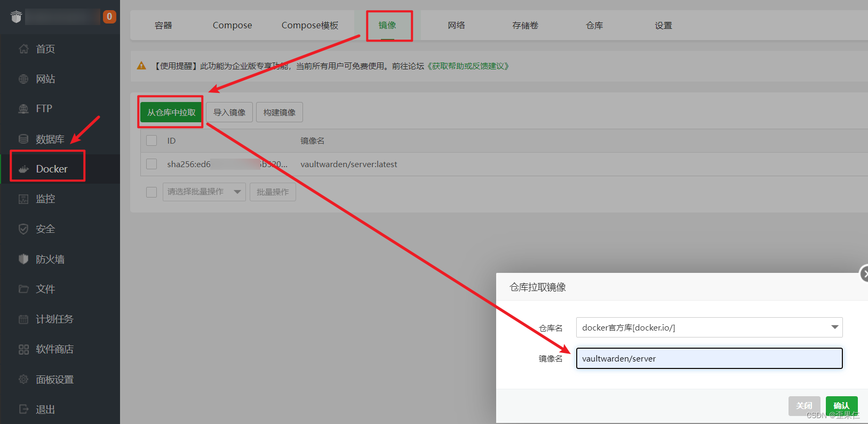Open the orange notification count badge
Viewport: 868px width, 424px height.
[109, 17]
